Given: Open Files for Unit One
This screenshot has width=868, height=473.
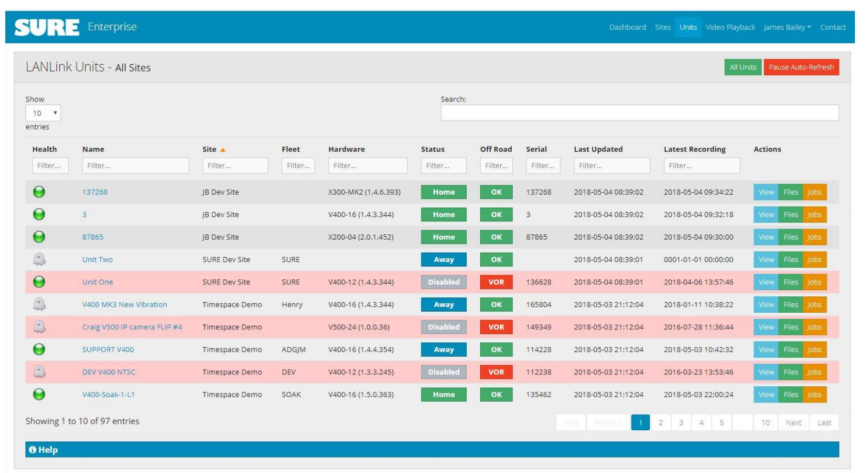Looking at the screenshot, I should pyautogui.click(x=790, y=282).
